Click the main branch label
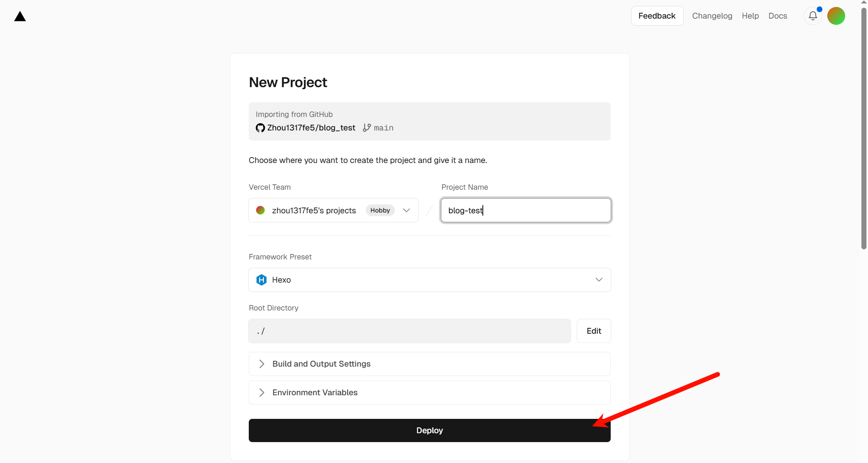This screenshot has height=463, width=868. (384, 128)
